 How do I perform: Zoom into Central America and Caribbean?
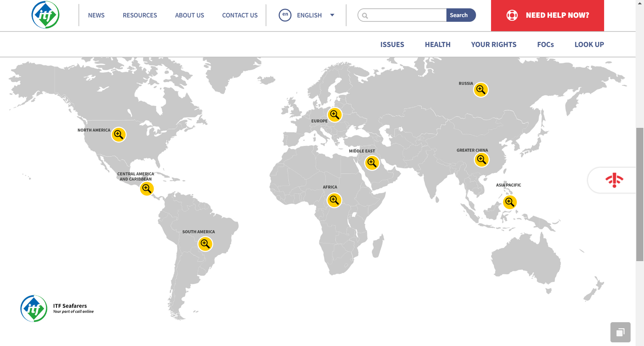147,189
